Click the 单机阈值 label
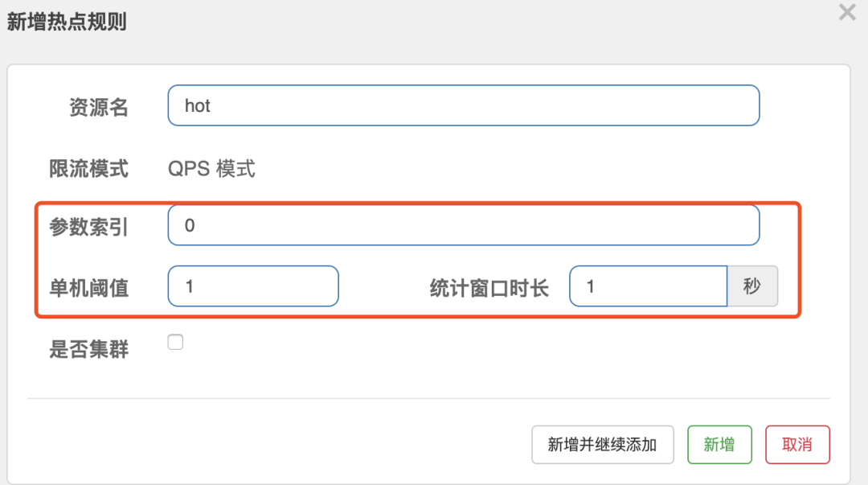Image resolution: width=868 pixels, height=485 pixels. (x=88, y=288)
